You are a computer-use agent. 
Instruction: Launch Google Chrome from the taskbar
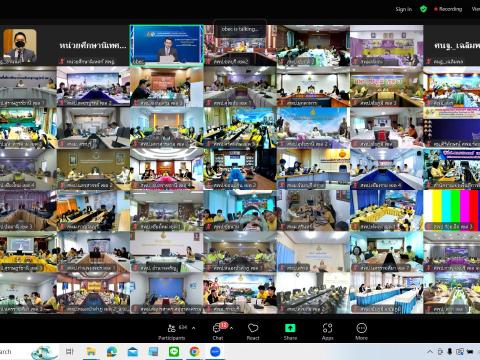tap(194, 352)
